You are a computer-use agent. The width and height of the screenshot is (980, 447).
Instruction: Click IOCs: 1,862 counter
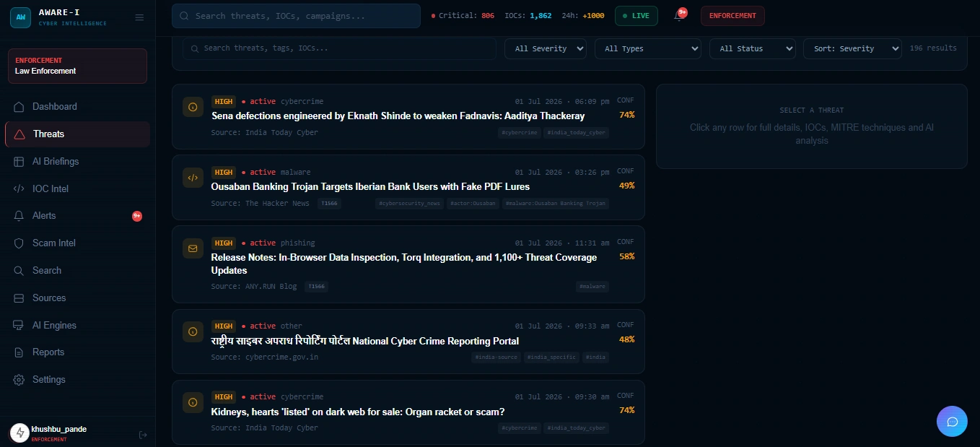pos(528,16)
